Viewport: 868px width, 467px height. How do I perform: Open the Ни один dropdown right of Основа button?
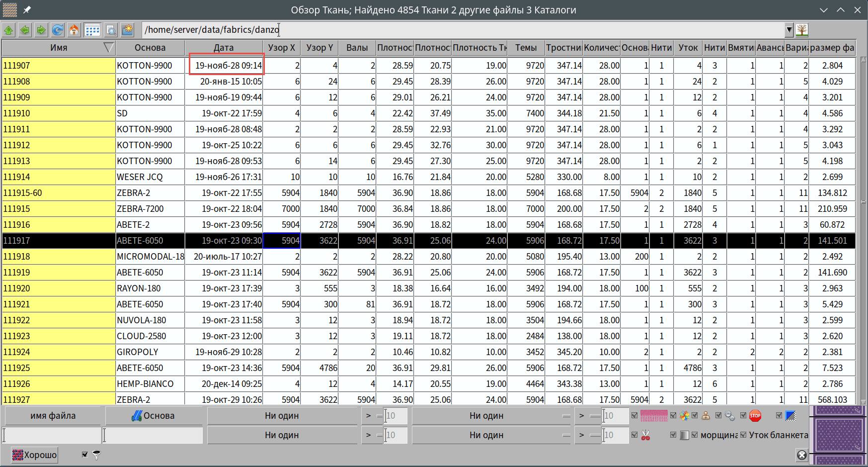(282, 416)
